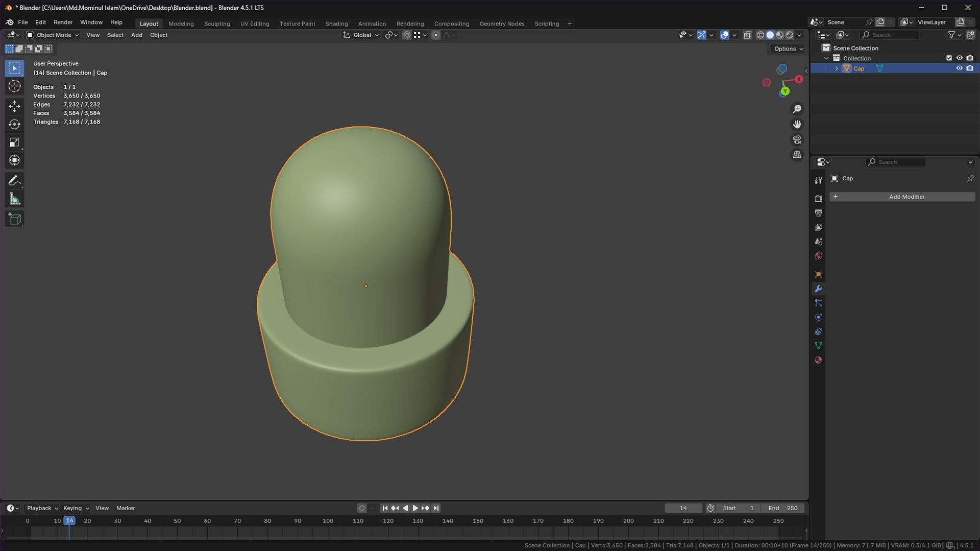Open the Output properties printer tab
The width and height of the screenshot is (980, 551).
(x=818, y=212)
